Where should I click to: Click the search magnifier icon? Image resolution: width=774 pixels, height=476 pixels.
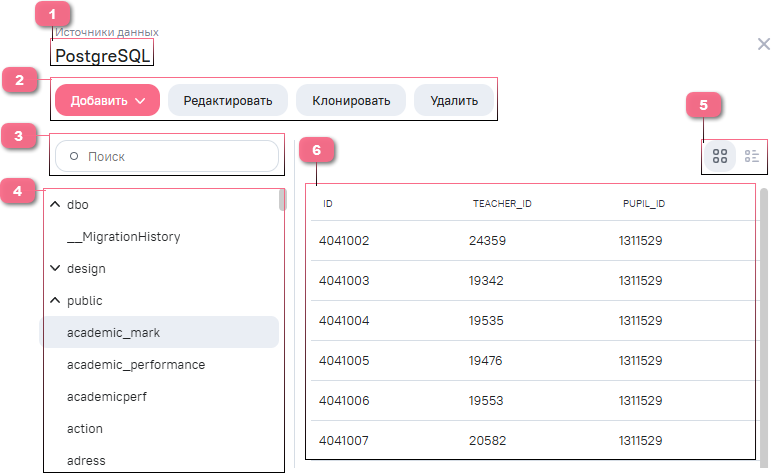coord(74,156)
